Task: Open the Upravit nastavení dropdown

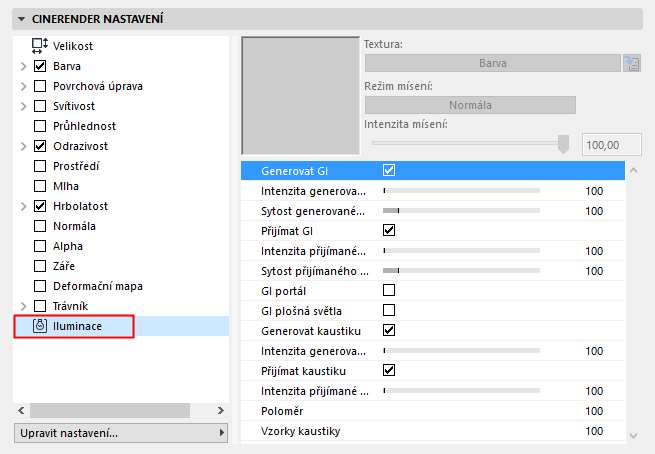Action: pyautogui.click(x=121, y=433)
